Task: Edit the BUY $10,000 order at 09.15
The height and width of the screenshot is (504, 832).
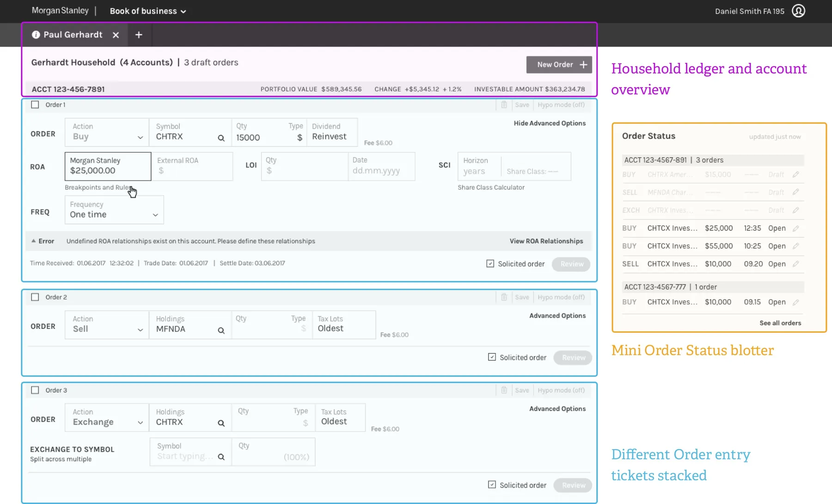Action: (x=795, y=302)
